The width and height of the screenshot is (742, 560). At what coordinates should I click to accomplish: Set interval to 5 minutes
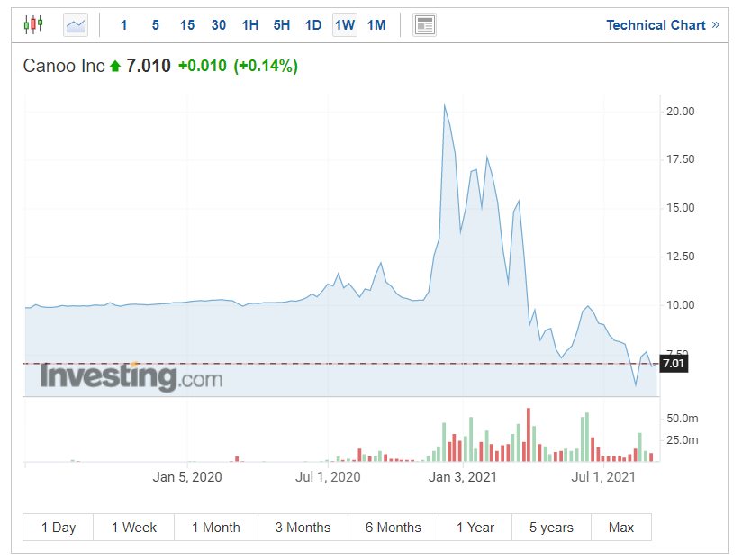click(x=155, y=25)
